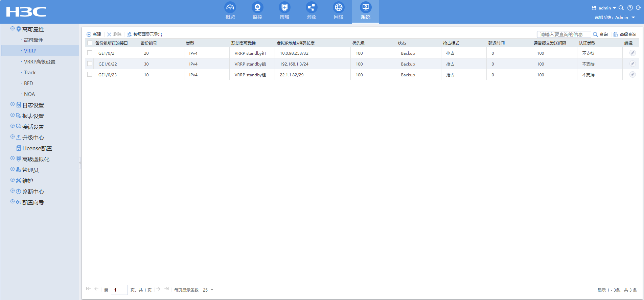Open the help question mark icon
The width and height of the screenshot is (644, 300).
tap(630, 8)
